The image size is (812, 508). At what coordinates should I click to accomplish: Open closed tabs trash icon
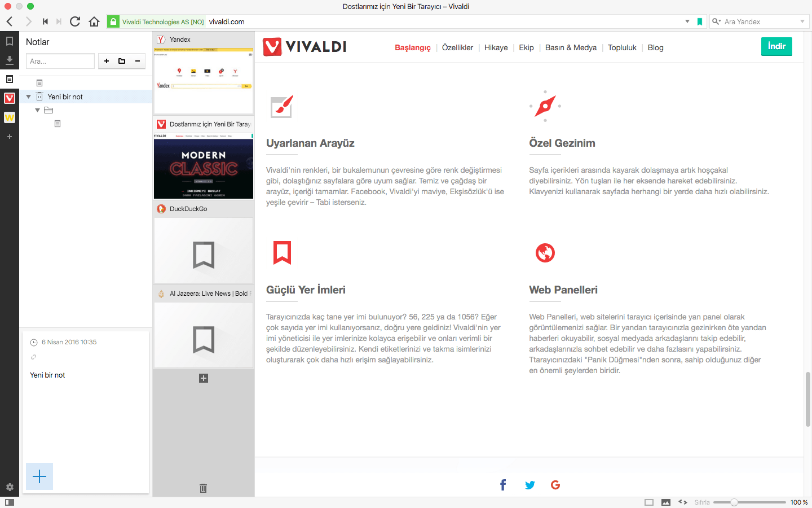click(x=204, y=488)
